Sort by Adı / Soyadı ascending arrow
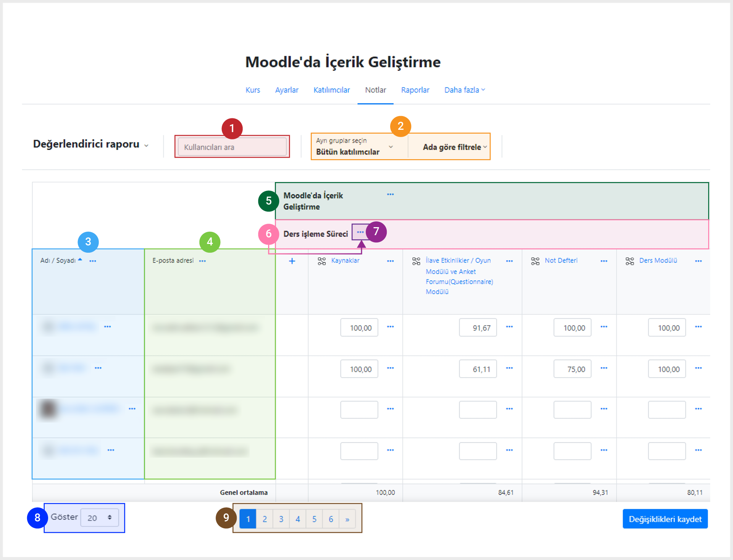 coord(80,260)
